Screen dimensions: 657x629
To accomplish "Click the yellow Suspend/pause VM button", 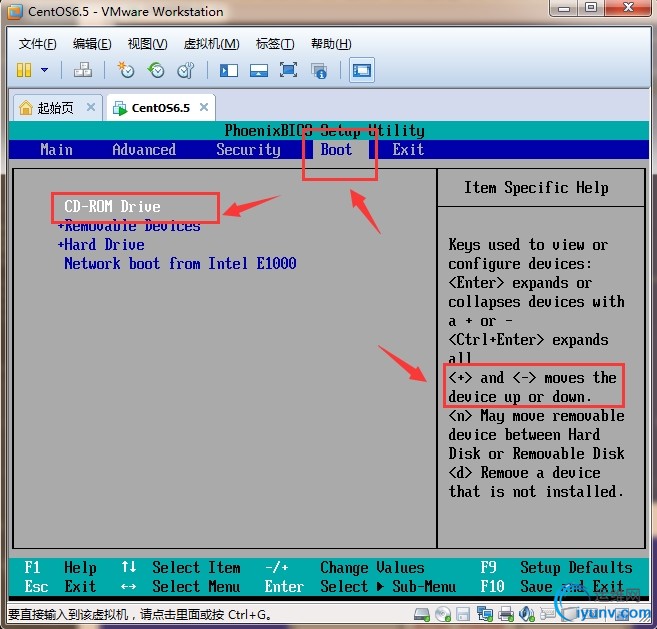I will 24,70.
